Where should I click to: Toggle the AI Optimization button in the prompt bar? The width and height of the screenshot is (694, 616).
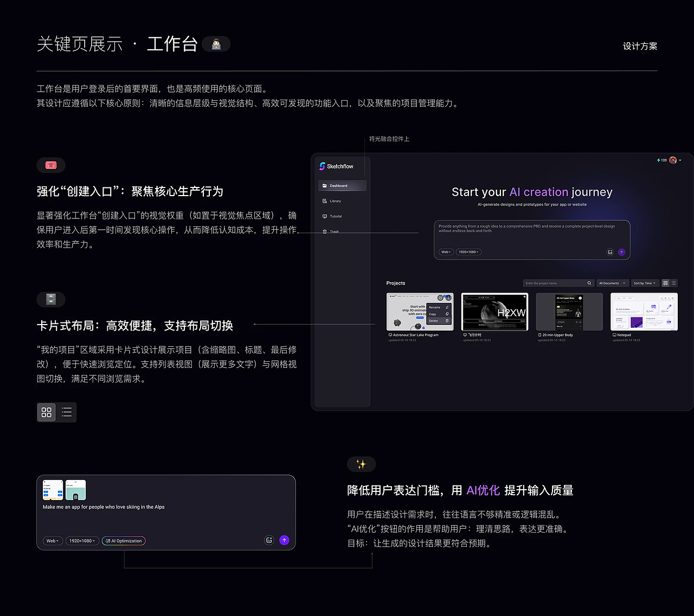pyautogui.click(x=123, y=541)
